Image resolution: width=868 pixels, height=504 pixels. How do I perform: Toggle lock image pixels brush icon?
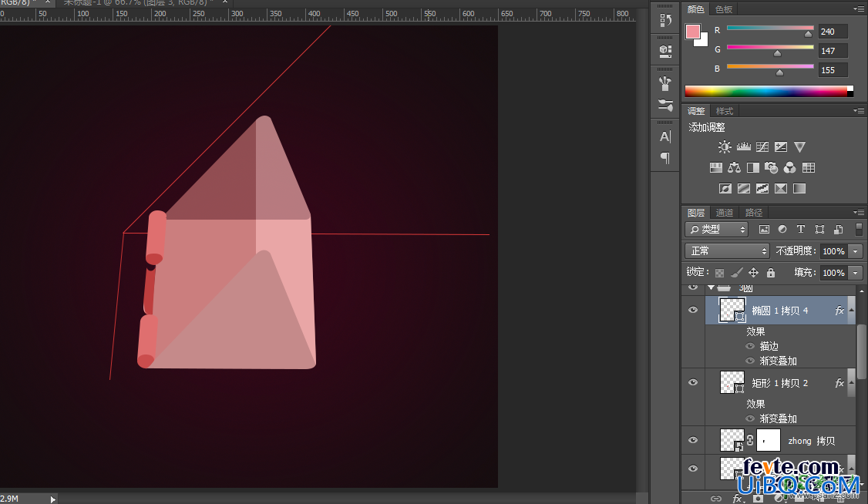coord(737,273)
